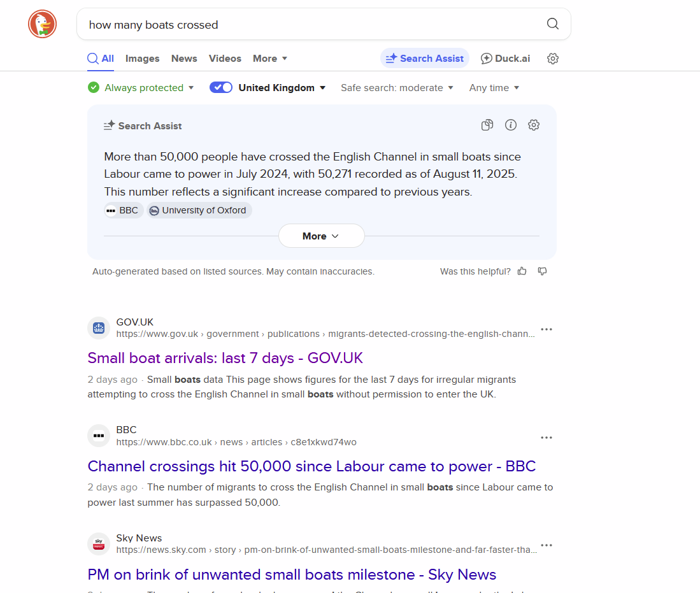Open Search Assist settings gear
Screen dimensions: 700x593
tap(534, 125)
